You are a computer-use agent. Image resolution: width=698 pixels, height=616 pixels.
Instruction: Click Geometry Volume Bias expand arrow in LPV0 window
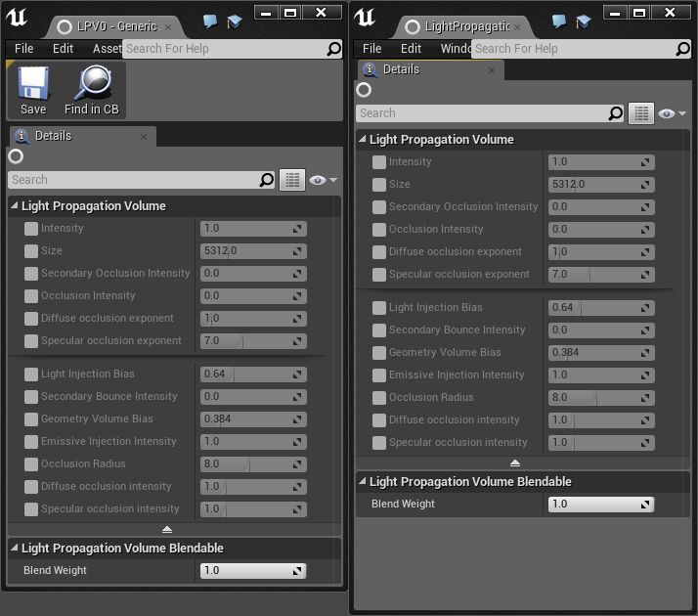297,419
